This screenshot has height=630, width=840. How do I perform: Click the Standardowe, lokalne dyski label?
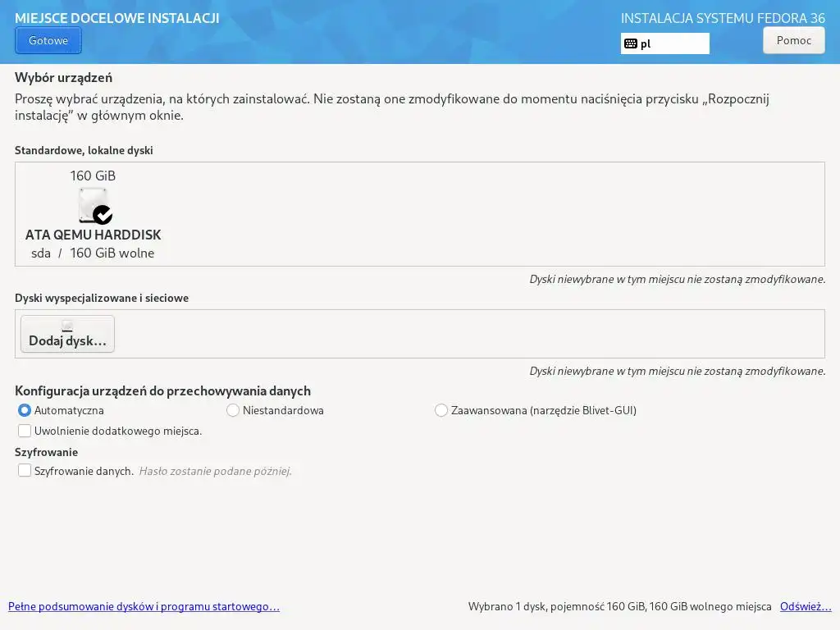coord(84,151)
